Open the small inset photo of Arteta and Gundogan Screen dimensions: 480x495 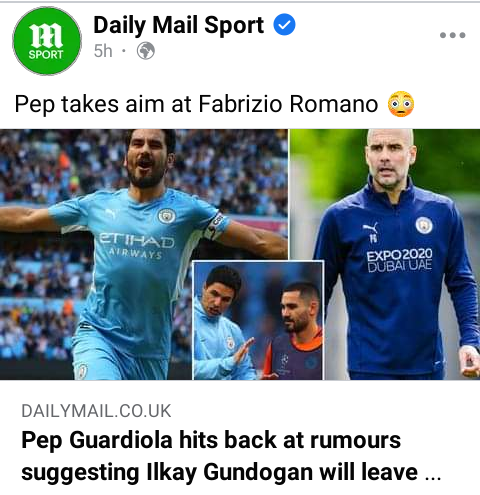pyautogui.click(x=258, y=320)
